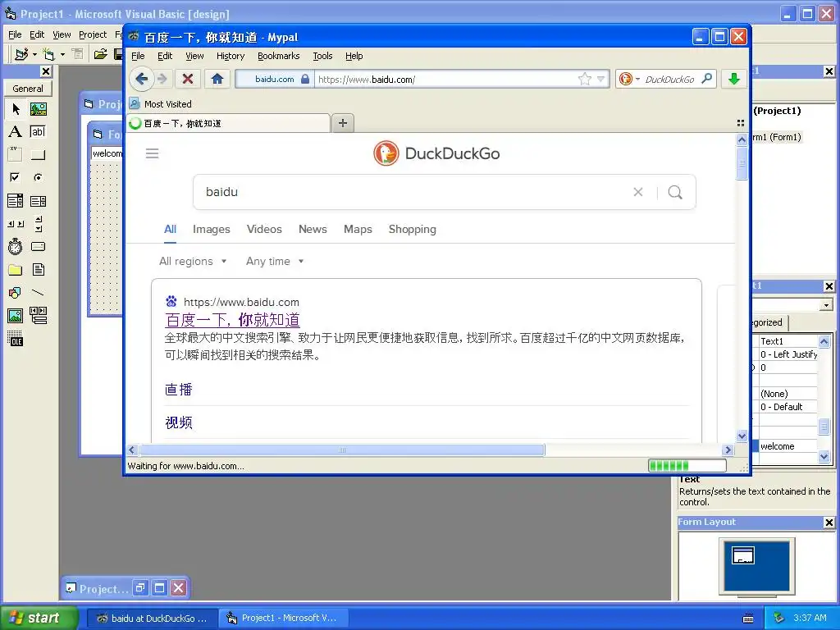Select the Data control tool
This screenshot has width=840, height=630.
tap(38, 316)
